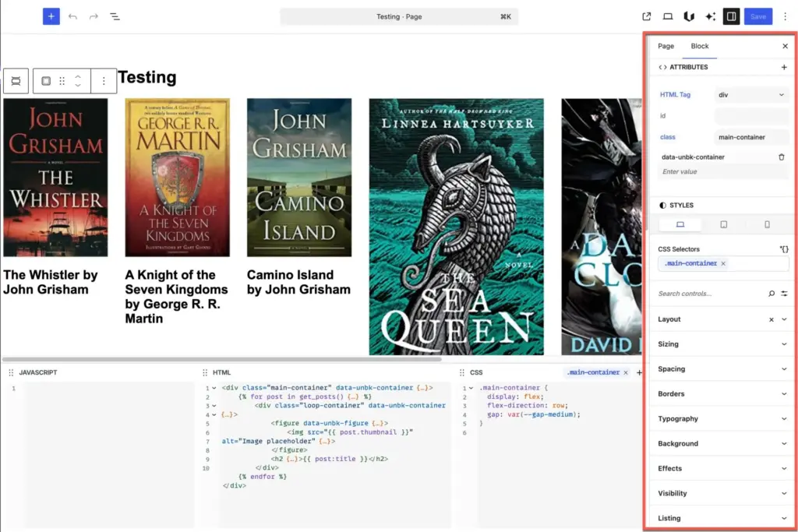This screenshot has height=532, width=798.
Task: Click the Search controls field
Action: coord(711,294)
